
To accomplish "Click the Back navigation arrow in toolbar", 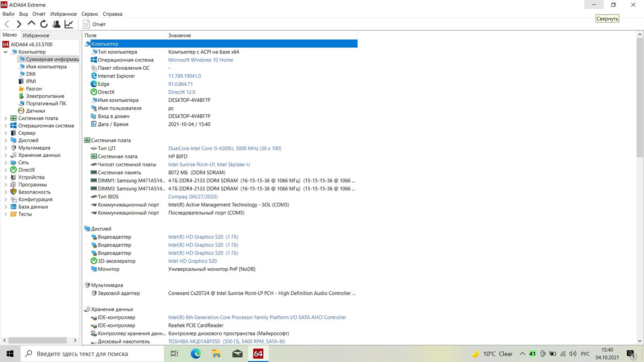I will coord(7,25).
